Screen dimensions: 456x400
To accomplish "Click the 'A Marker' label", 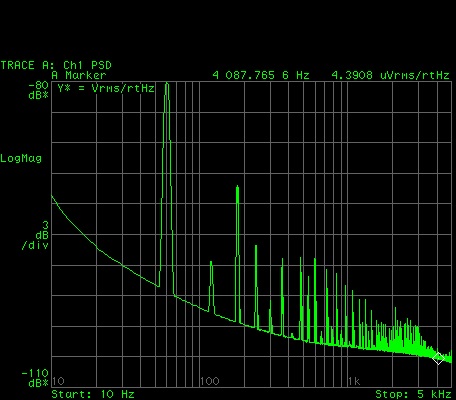I will click(79, 75).
